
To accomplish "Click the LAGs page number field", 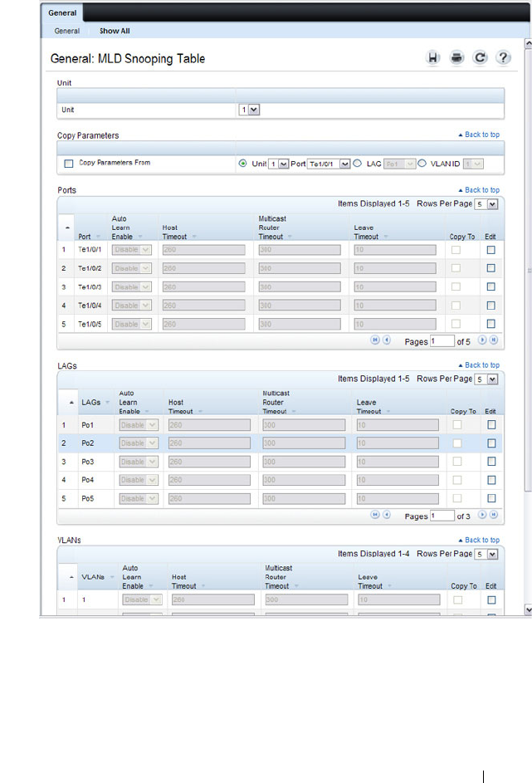I will [x=442, y=516].
